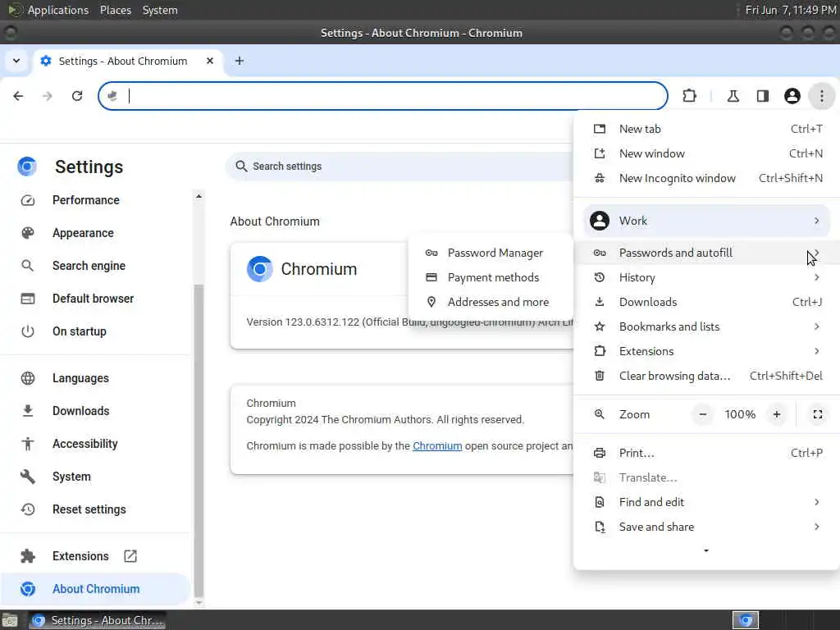Viewport: 840px width, 630px height.
Task: Select New Incognito window menu entry
Action: pyautogui.click(x=706, y=178)
